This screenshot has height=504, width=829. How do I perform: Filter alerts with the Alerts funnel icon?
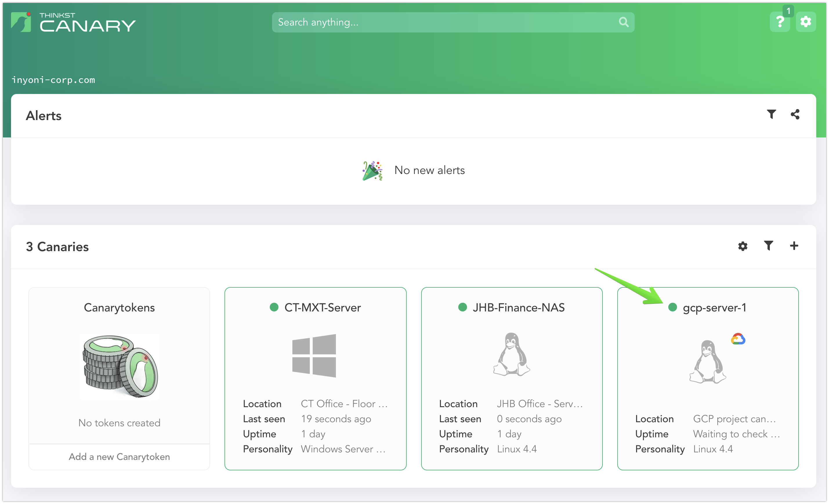coord(771,114)
